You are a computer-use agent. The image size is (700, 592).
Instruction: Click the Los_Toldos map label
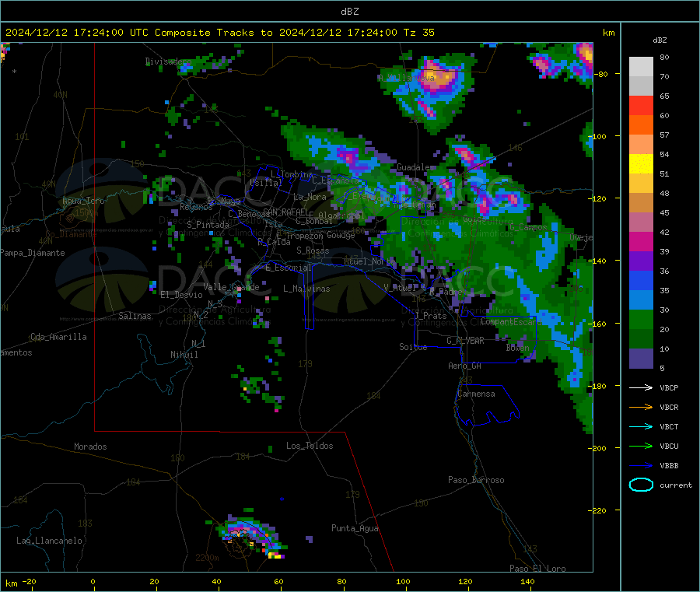pyautogui.click(x=310, y=446)
